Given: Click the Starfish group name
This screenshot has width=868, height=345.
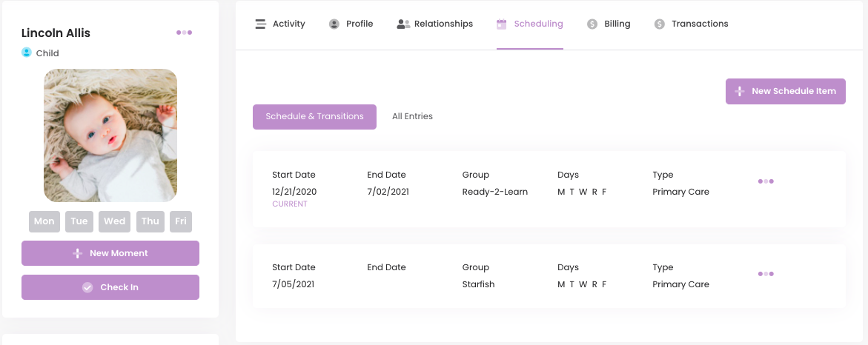Looking at the screenshot, I should 478,284.
